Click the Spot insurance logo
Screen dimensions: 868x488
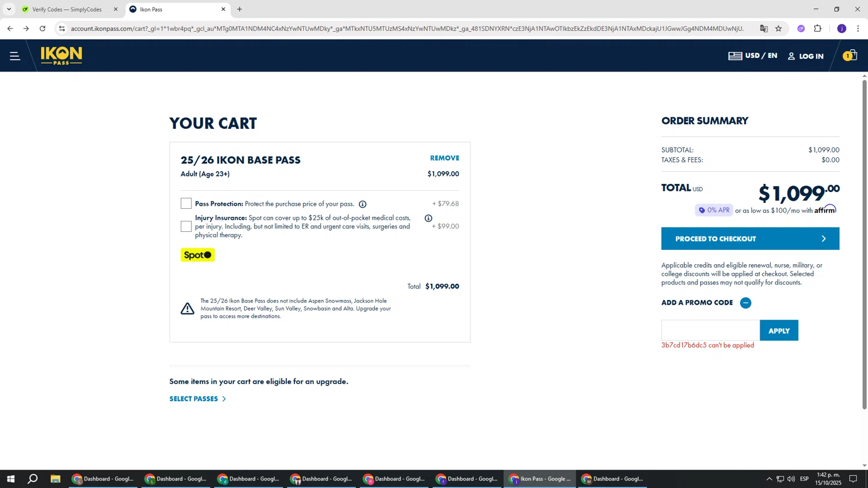[x=198, y=255]
